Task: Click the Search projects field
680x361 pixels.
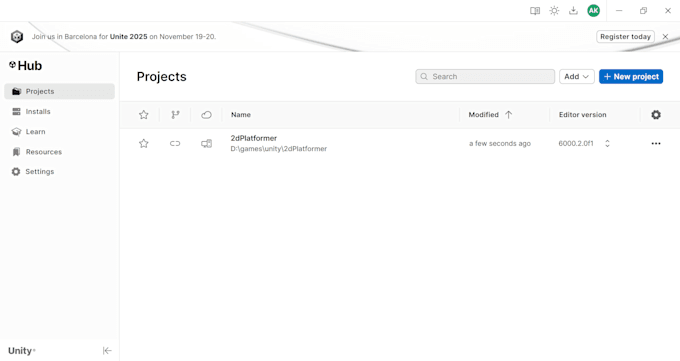Action: [485, 76]
